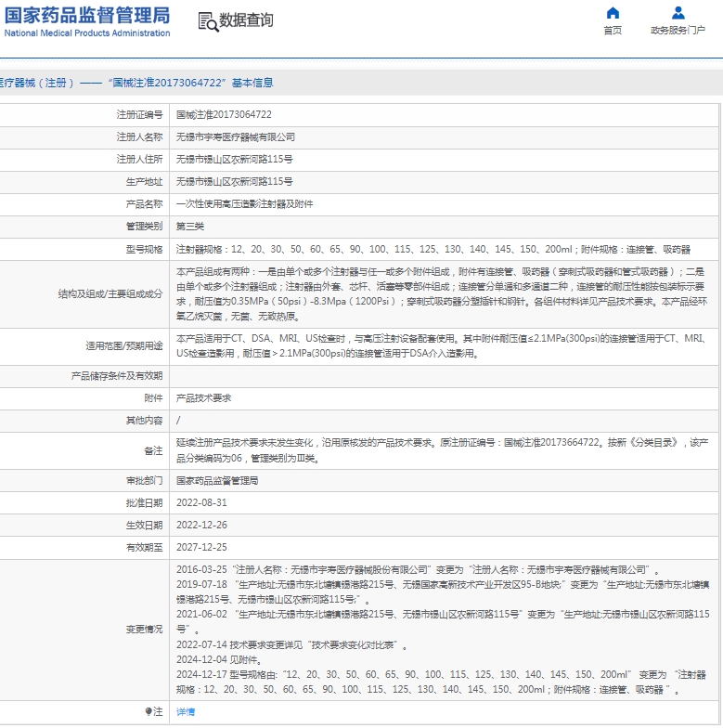Click the 2022-07-14 技术要求变更 line
Image resolution: width=723 pixels, height=728 pixels.
tap(291, 644)
